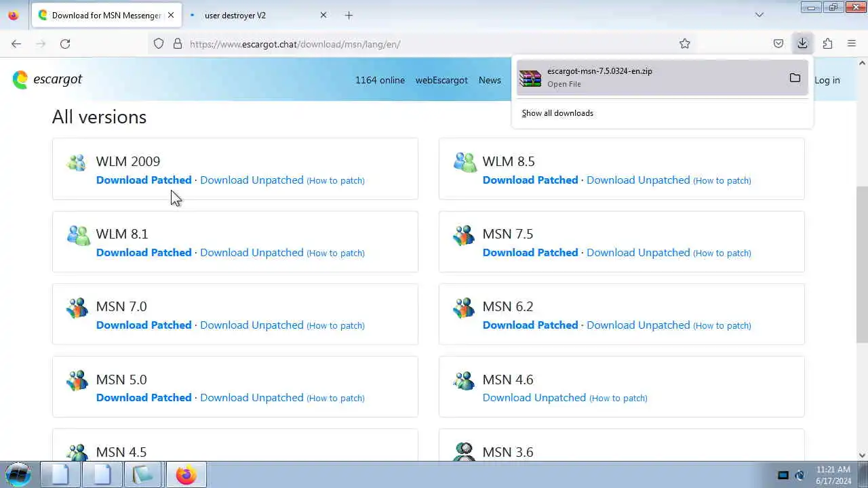Image resolution: width=868 pixels, height=488 pixels.
Task: Click the MSN 4.6 messenger icon
Action: pyautogui.click(x=464, y=380)
